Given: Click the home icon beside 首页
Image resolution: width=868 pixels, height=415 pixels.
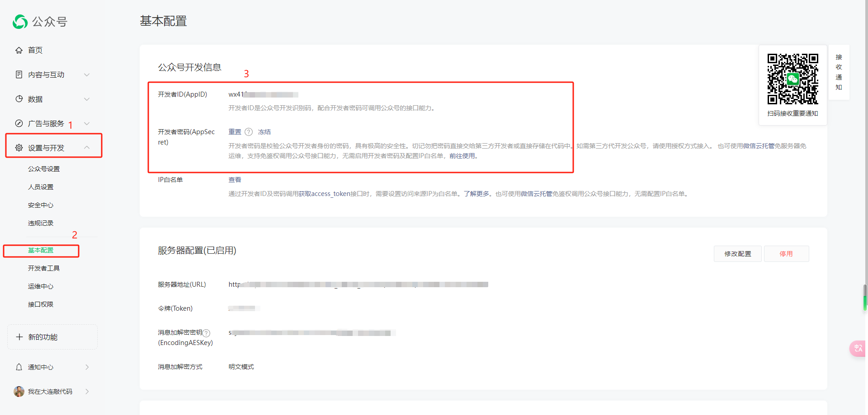Looking at the screenshot, I should pos(19,50).
